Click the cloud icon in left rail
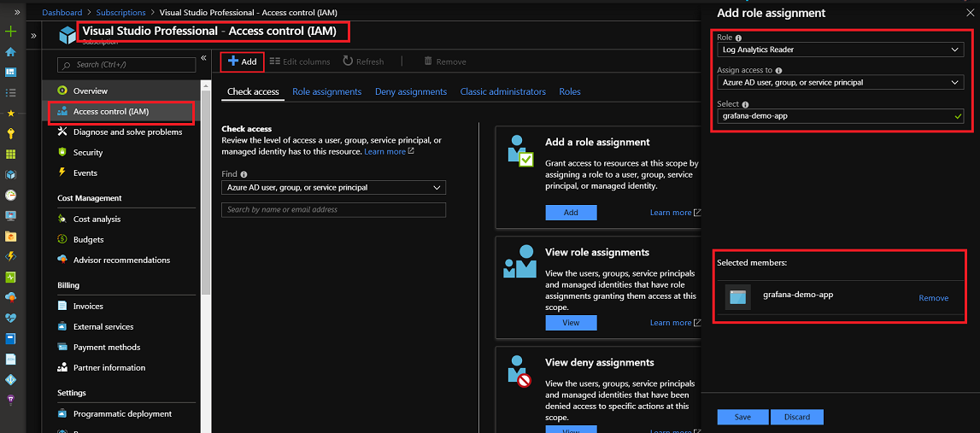 tap(10, 297)
